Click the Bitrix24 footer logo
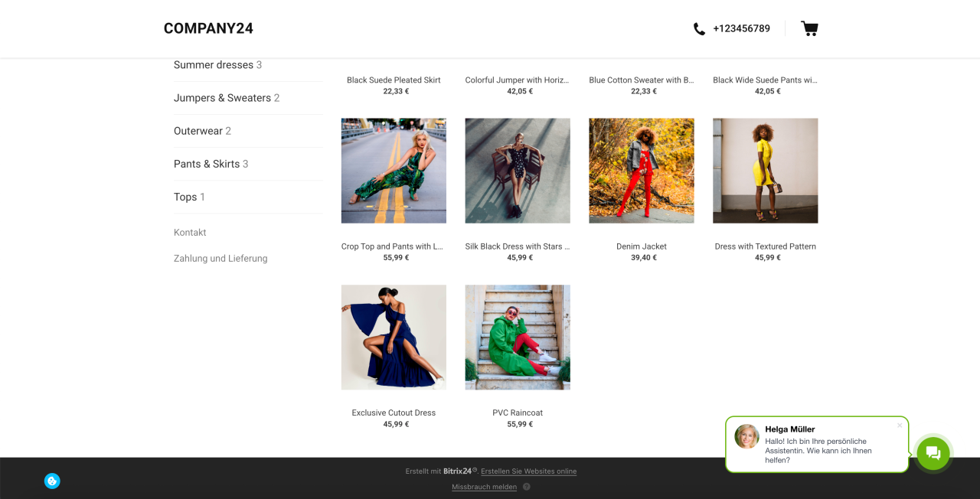The width and height of the screenshot is (980, 499). coord(460,471)
